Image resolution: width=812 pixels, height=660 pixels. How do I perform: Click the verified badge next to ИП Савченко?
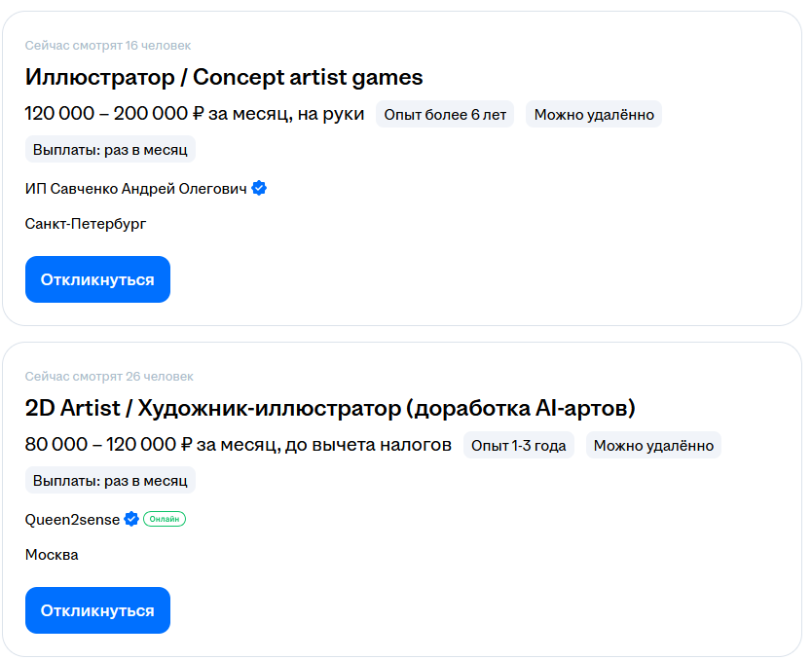click(x=258, y=188)
